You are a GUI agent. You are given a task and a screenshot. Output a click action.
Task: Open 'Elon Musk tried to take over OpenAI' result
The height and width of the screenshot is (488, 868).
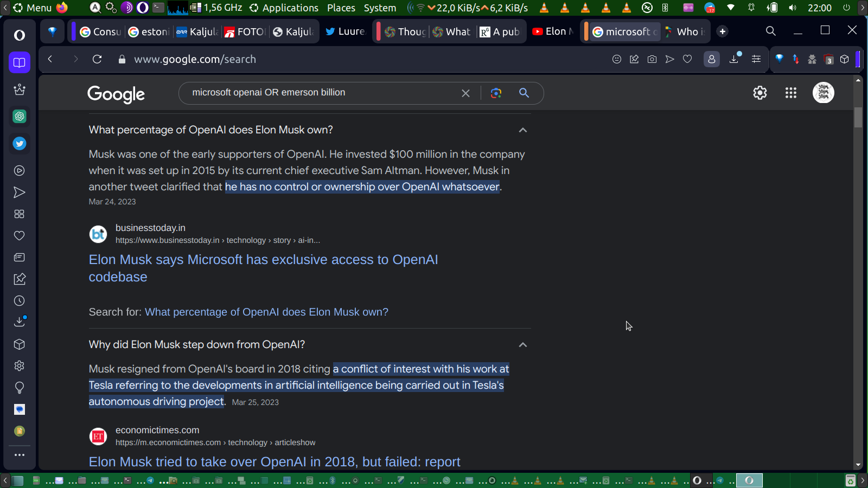coord(275,462)
